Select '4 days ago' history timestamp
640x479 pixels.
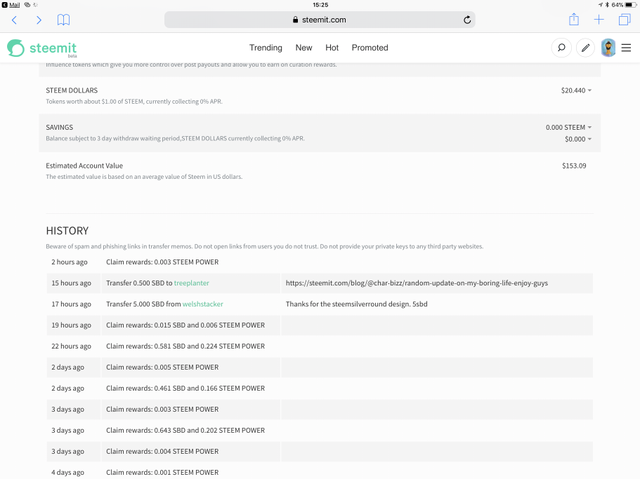[x=68, y=472]
